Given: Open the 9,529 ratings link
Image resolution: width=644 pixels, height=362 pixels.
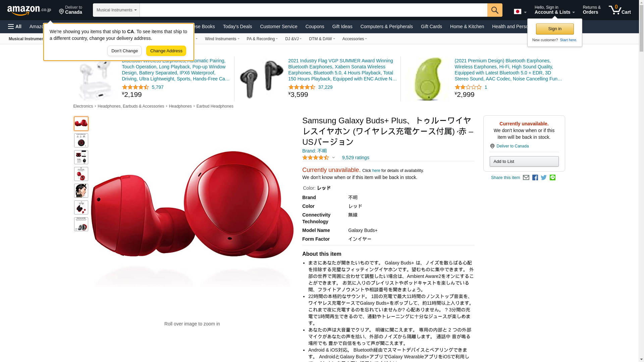Looking at the screenshot, I should click(x=356, y=158).
